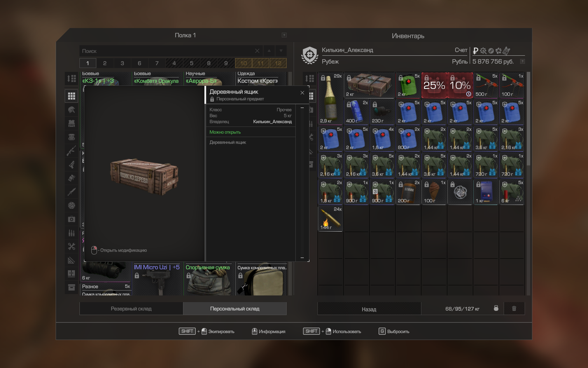
Task: Click the trash bin icon
Action: (x=514, y=308)
